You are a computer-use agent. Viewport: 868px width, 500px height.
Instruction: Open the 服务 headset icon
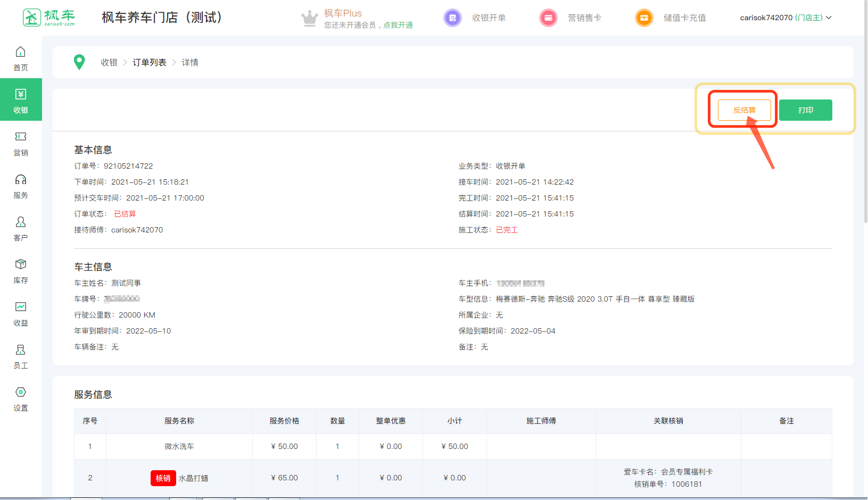point(21,180)
